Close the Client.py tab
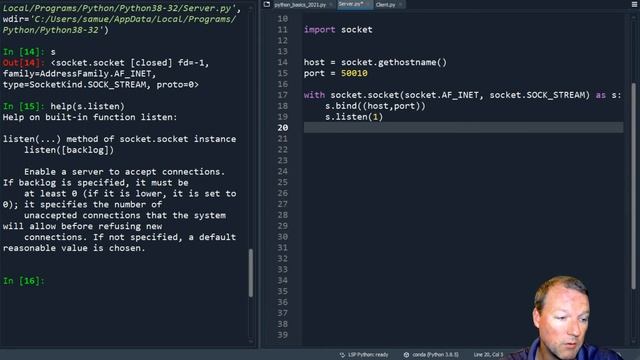This screenshot has height=360, width=640. pyautogui.click(x=400, y=4)
